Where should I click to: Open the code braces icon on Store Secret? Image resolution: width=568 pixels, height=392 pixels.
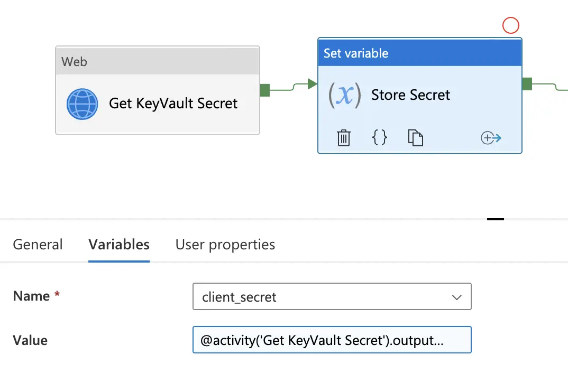click(x=379, y=138)
